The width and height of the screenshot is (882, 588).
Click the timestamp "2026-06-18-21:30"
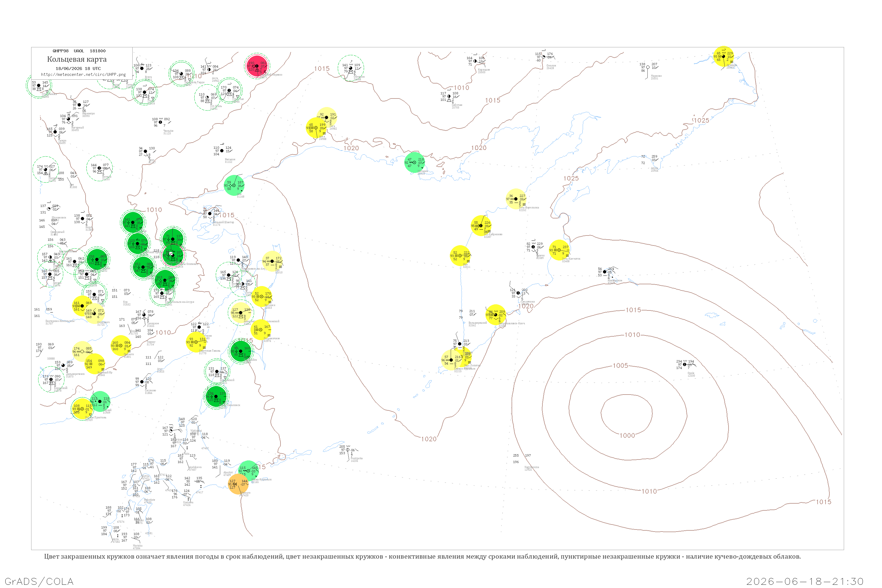(x=805, y=581)
